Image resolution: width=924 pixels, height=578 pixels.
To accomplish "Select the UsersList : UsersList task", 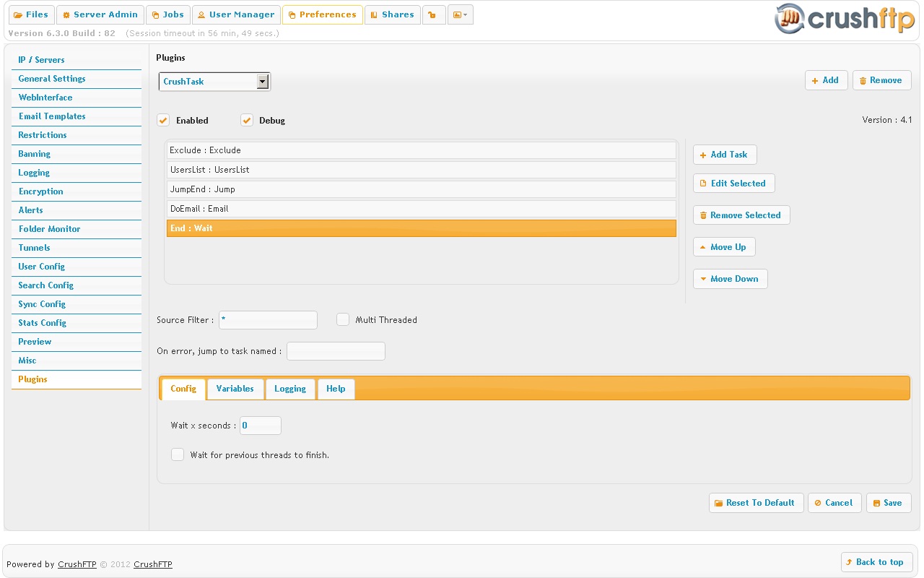I will point(422,170).
